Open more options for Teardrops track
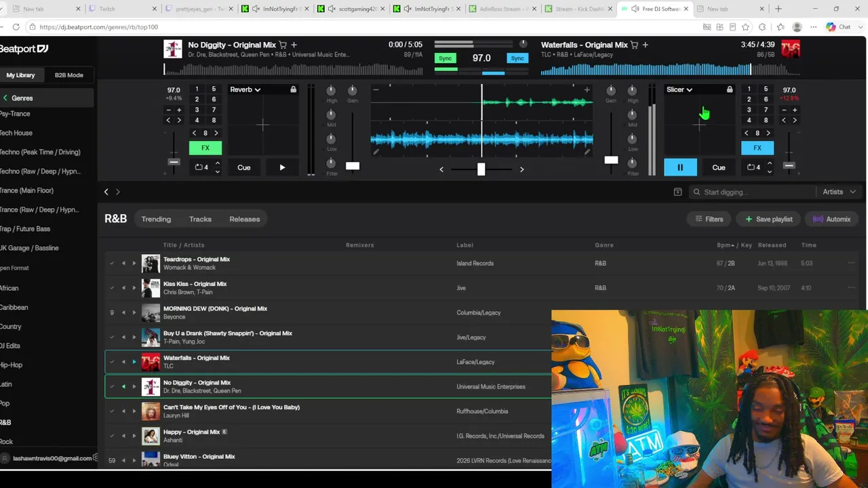 pyautogui.click(x=851, y=263)
